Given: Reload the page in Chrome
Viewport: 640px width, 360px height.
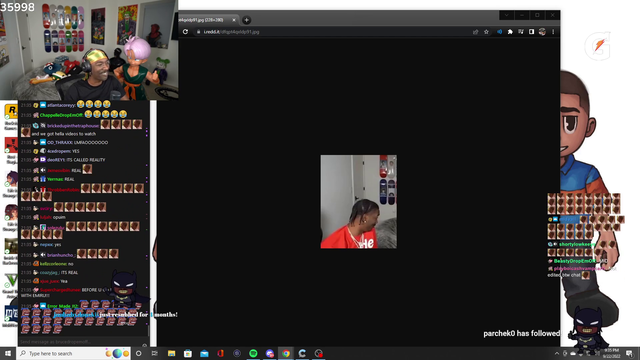Looking at the screenshot, I should [x=185, y=32].
